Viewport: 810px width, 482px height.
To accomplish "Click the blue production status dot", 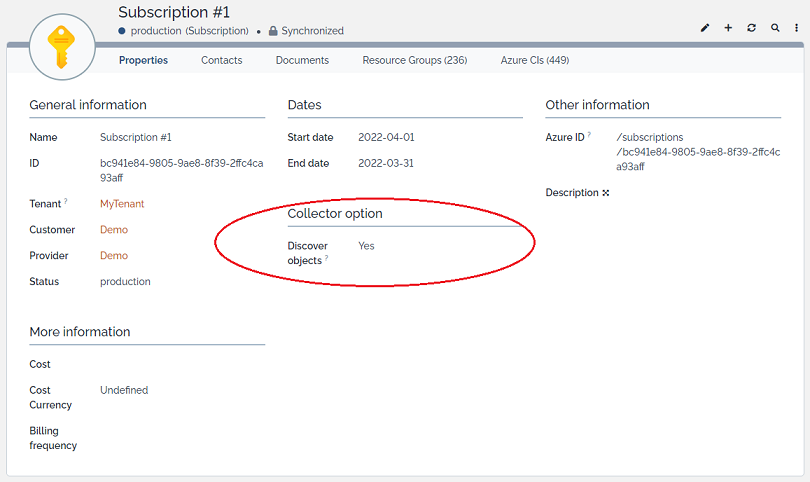I will (x=122, y=31).
